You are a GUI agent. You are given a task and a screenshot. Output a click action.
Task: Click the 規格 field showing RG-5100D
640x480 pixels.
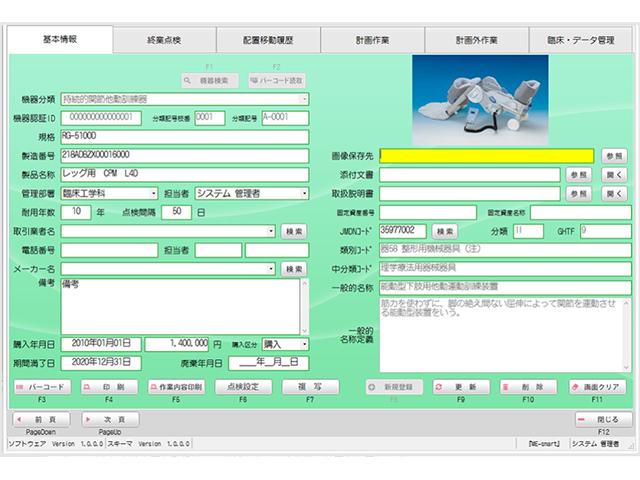coord(185,137)
